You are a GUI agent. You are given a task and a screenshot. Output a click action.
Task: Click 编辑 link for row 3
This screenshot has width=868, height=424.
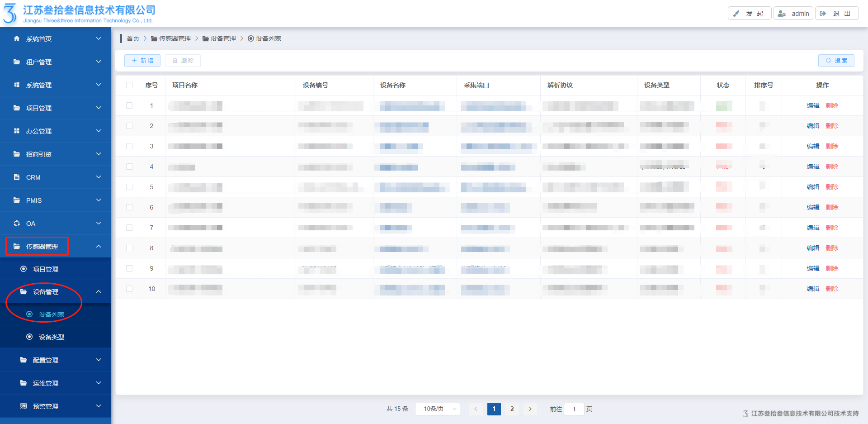(813, 146)
